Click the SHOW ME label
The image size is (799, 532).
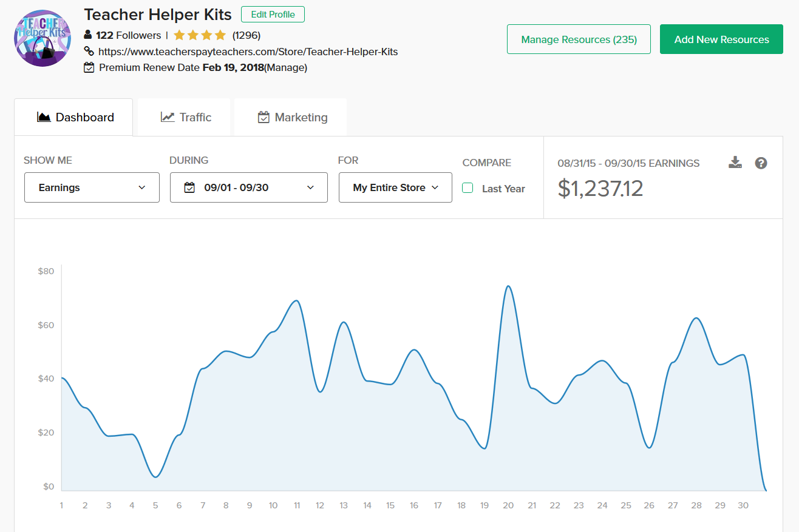48,160
